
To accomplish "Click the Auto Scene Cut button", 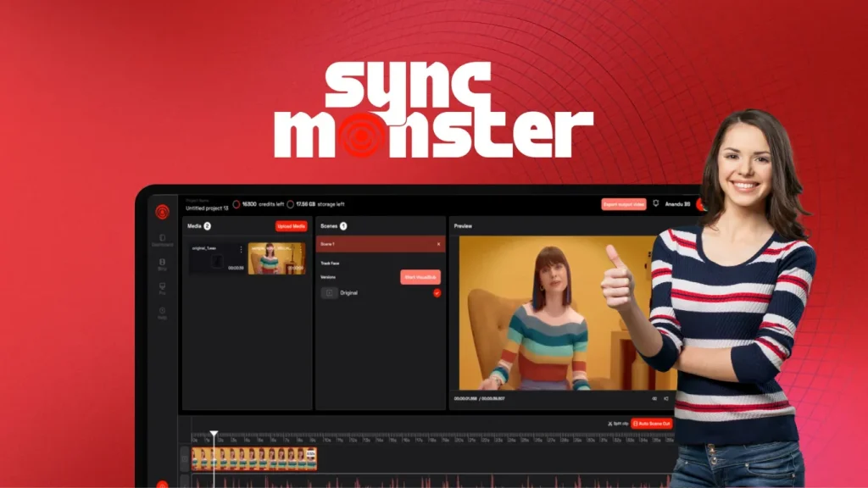I will coord(652,424).
